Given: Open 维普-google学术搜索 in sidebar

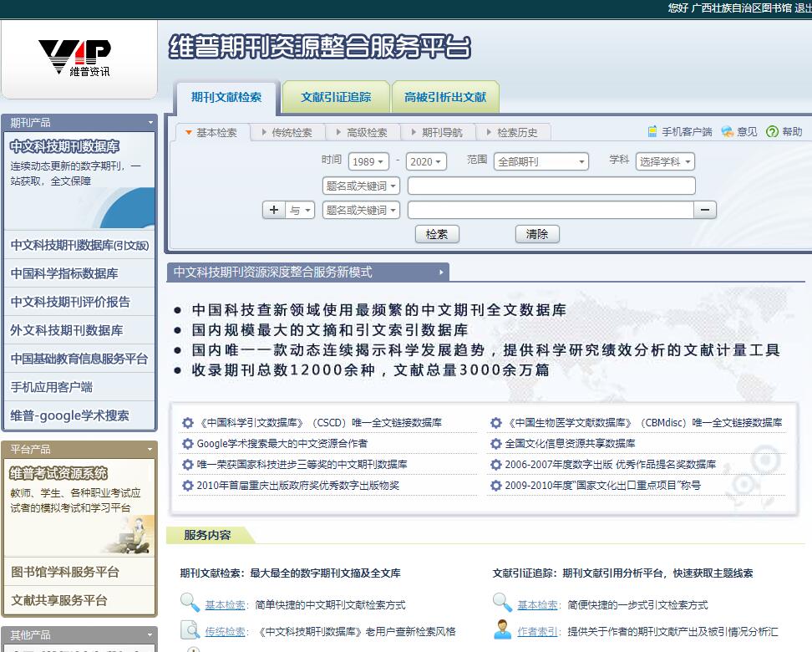Looking at the screenshot, I should 79,415.
